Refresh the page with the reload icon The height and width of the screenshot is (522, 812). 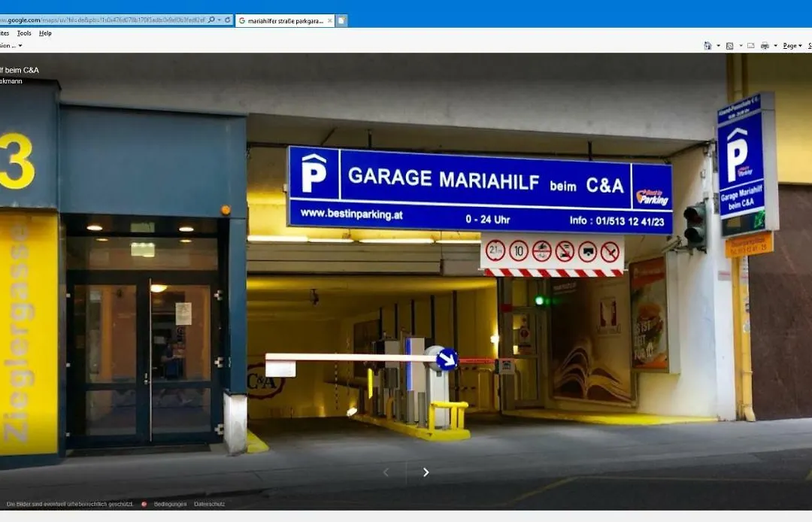click(228, 20)
